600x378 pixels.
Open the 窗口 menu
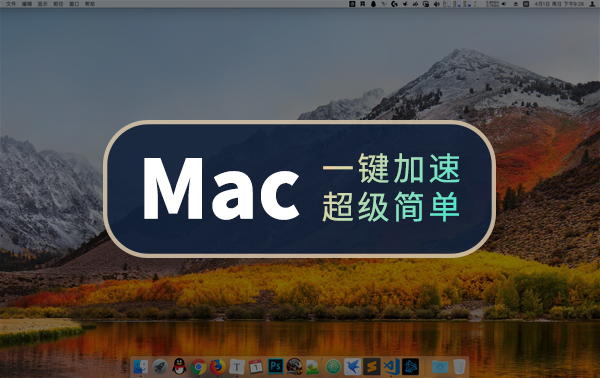pyautogui.click(x=74, y=4)
